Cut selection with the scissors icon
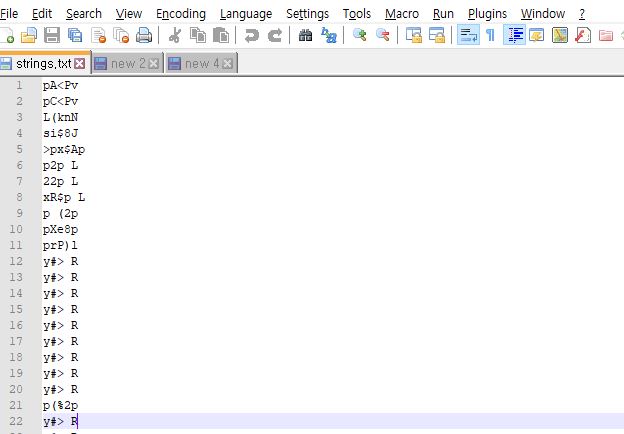This screenshot has height=434, width=624. [x=174, y=35]
